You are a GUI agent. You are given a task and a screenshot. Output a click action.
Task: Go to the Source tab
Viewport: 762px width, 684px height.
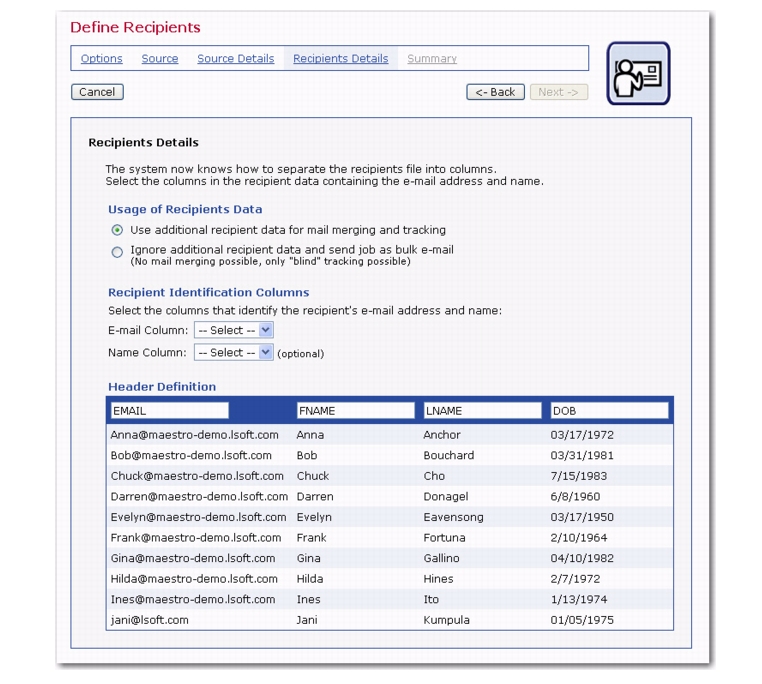point(160,59)
